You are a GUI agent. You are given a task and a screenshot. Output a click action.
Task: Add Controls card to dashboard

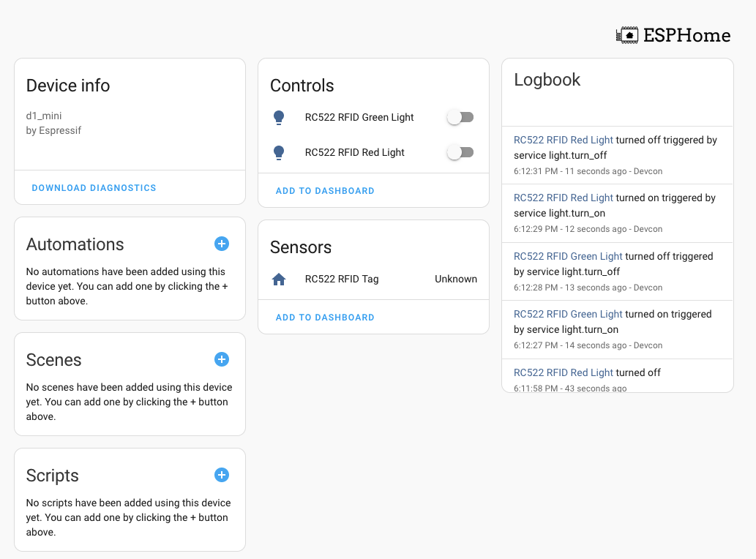[x=325, y=191]
